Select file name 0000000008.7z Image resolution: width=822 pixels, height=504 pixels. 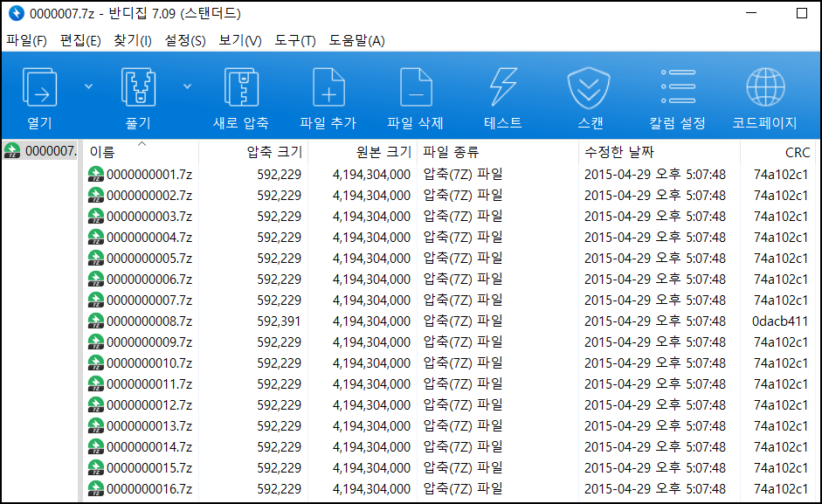tap(149, 321)
